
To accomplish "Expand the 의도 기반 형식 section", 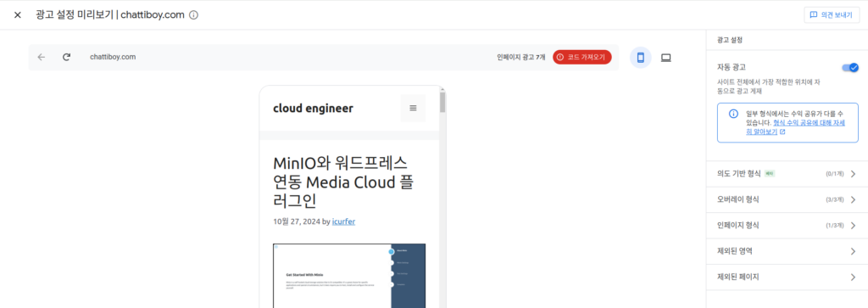I will point(787,174).
